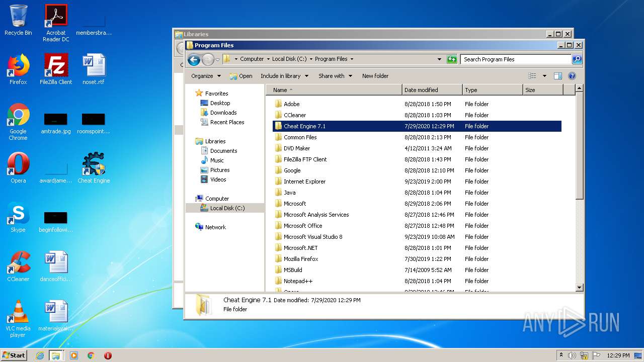Click the Chrome taskbar icon
Screen dimensions: 644x362
[x=91, y=355]
